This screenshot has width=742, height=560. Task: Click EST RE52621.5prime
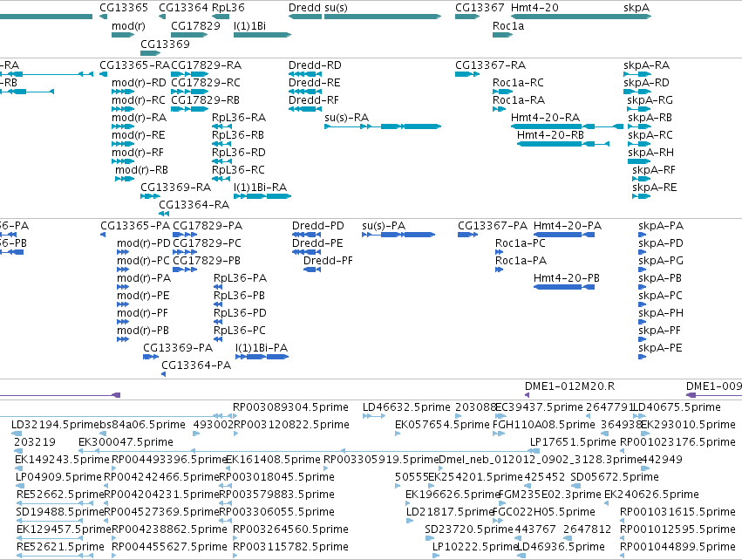click(60, 547)
